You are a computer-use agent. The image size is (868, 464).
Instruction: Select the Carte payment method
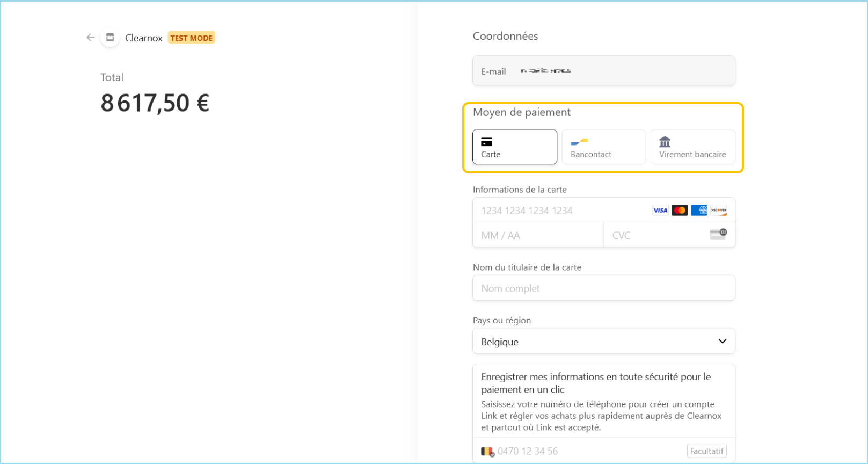(515, 147)
